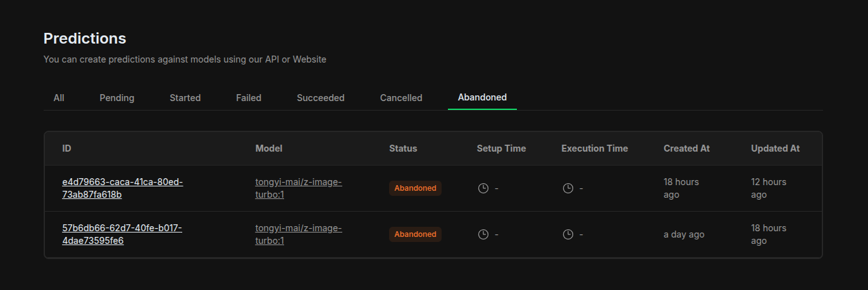The width and height of the screenshot is (868, 290).
Task: Open tongyi-mai/z-image-turbo:1 model link in second row
Action: pos(299,234)
